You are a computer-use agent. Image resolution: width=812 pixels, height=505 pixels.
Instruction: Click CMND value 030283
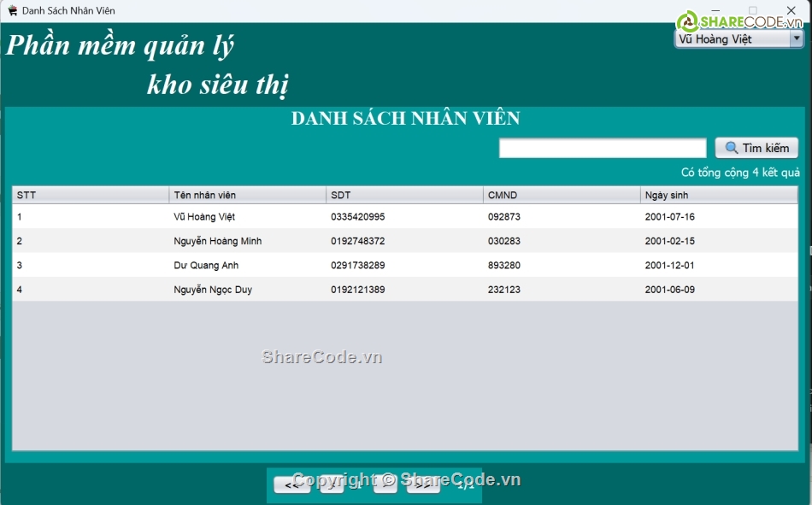pos(504,241)
